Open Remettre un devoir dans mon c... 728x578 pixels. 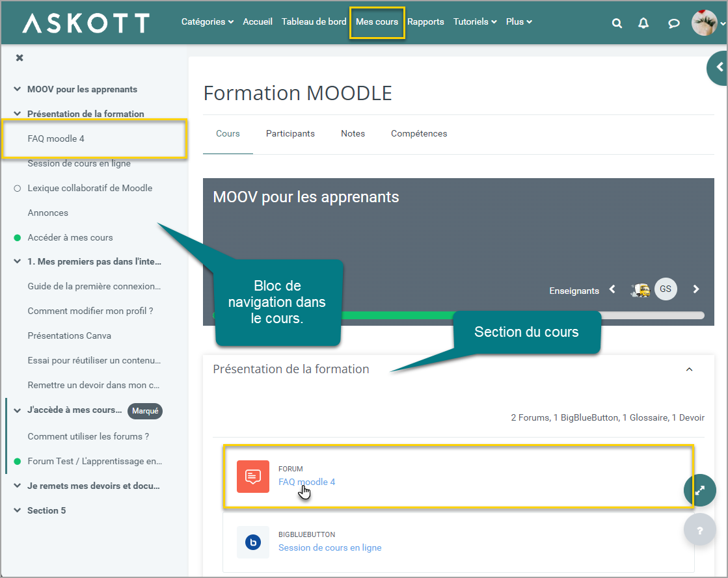pos(93,385)
